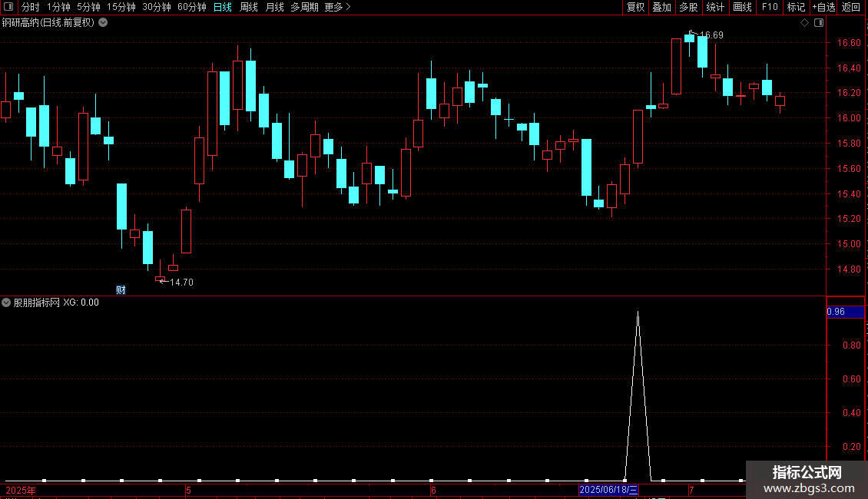Click the XG: 0.00 indicator value

pyautogui.click(x=81, y=302)
